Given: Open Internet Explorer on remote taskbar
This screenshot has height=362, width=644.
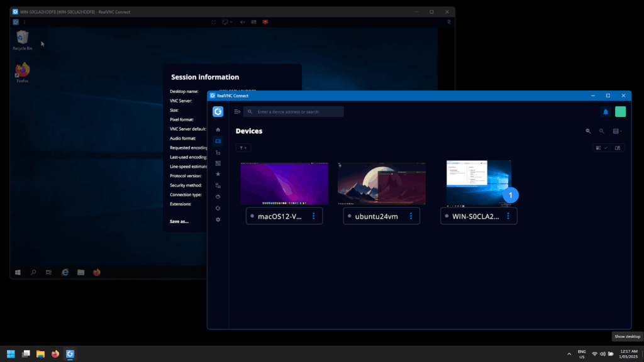Looking at the screenshot, I should (65, 273).
